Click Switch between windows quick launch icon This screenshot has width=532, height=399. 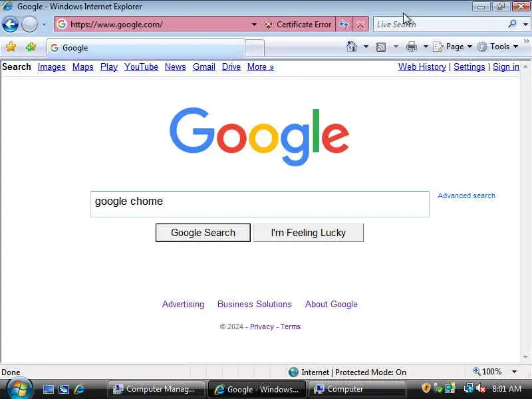tap(64, 389)
